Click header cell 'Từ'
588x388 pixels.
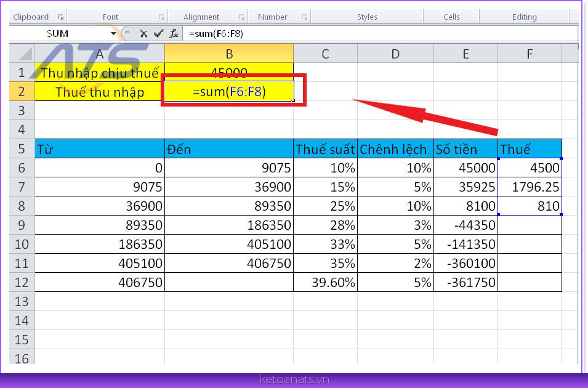(100, 149)
